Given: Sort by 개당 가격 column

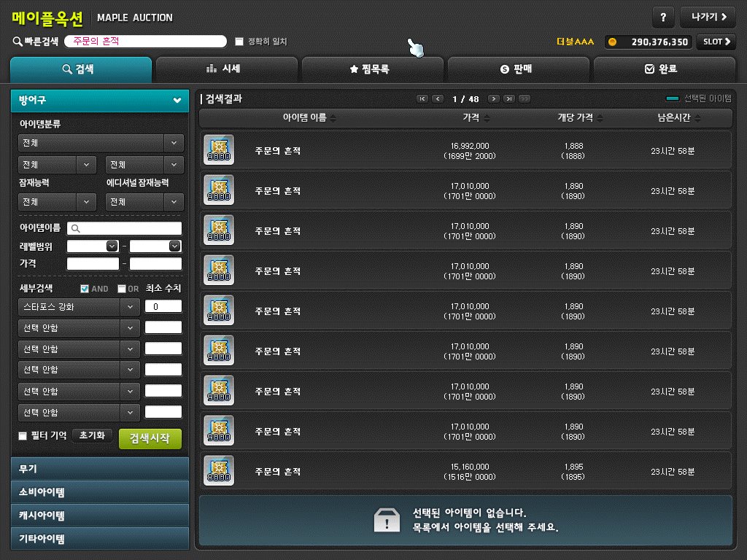Looking at the screenshot, I should (580, 117).
